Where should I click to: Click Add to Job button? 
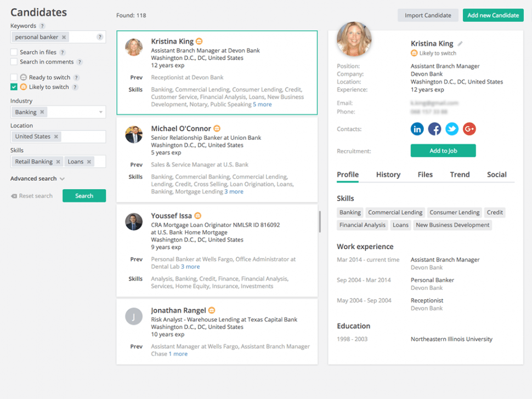click(443, 151)
